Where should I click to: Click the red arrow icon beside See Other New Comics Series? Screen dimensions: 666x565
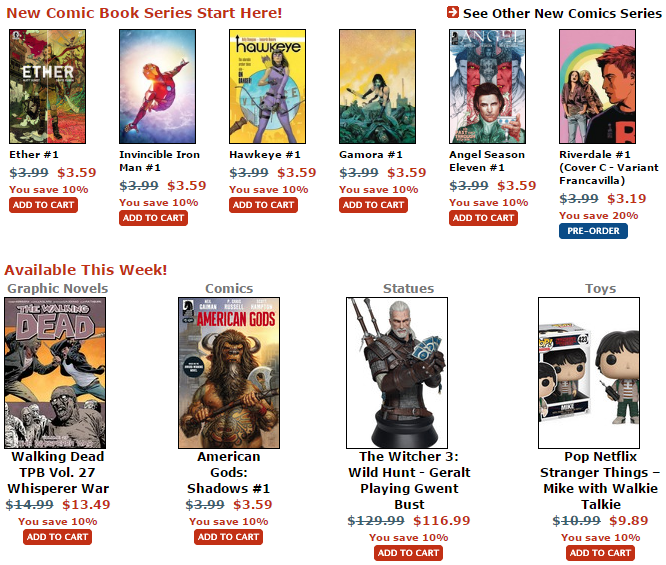[453, 12]
